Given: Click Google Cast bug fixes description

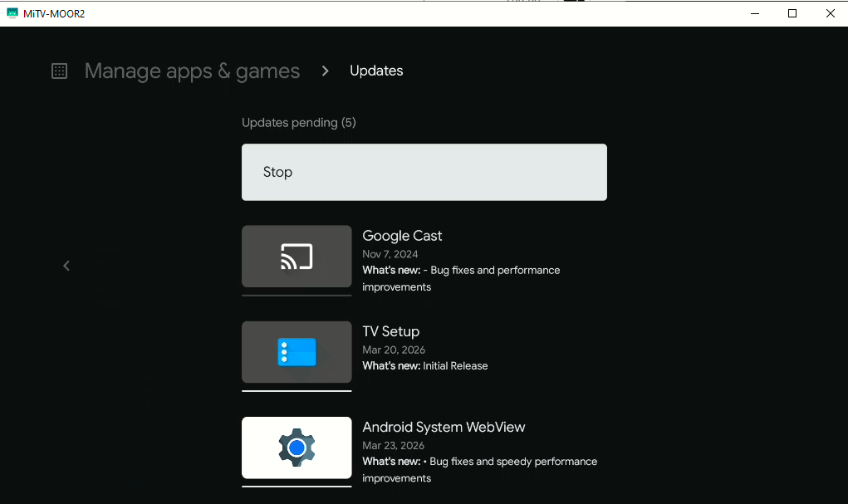Looking at the screenshot, I should point(461,278).
